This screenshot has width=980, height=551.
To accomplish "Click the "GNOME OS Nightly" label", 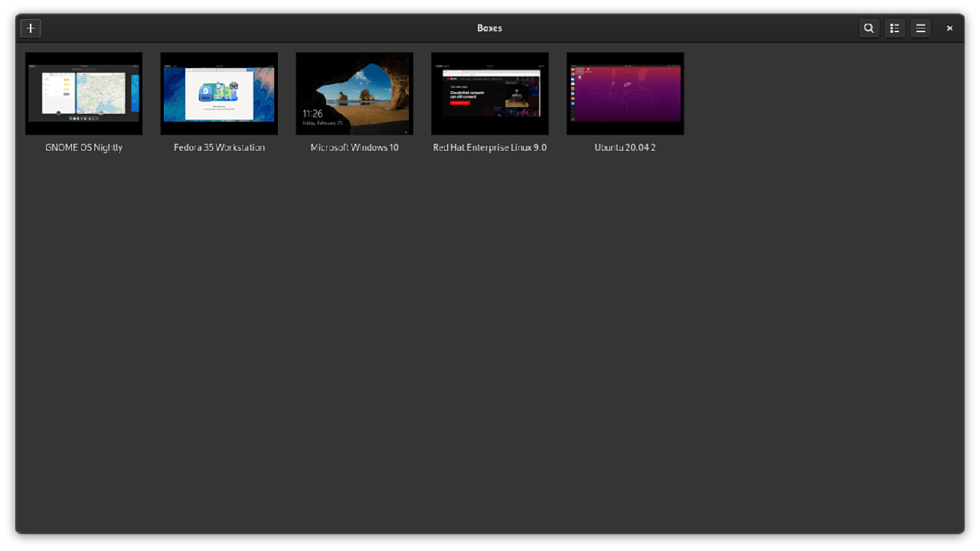I will click(84, 148).
